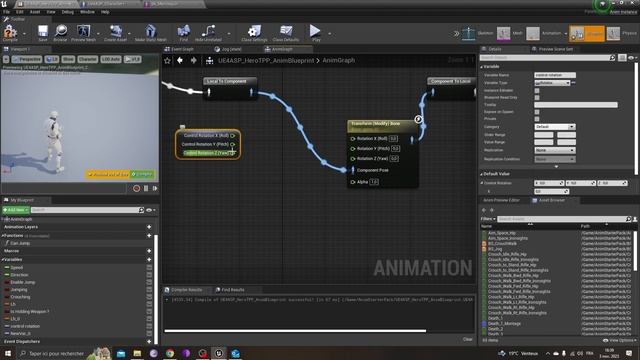Click the Windows Start button
Viewport: 640px width, 360px height.
tap(8, 353)
